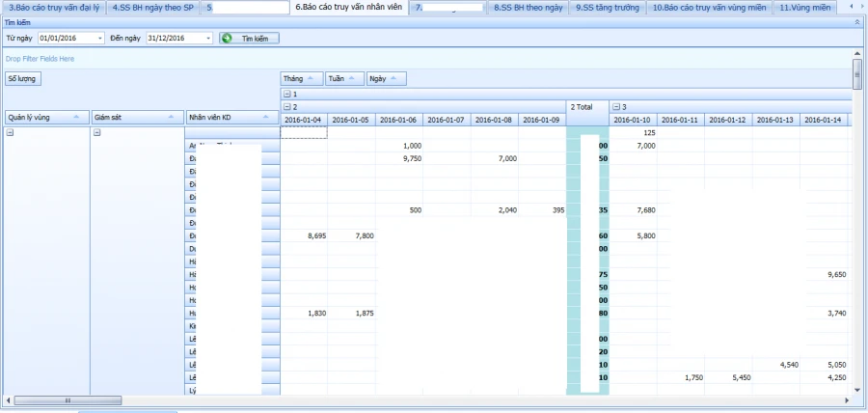Select 6.Báo cáo truy vấn nhân viên tab
Screen dimensions: 868x413
[x=349, y=7]
